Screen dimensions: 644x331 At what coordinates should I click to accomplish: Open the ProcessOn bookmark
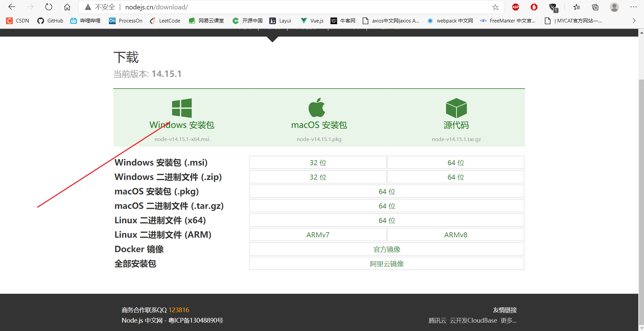[x=126, y=21]
